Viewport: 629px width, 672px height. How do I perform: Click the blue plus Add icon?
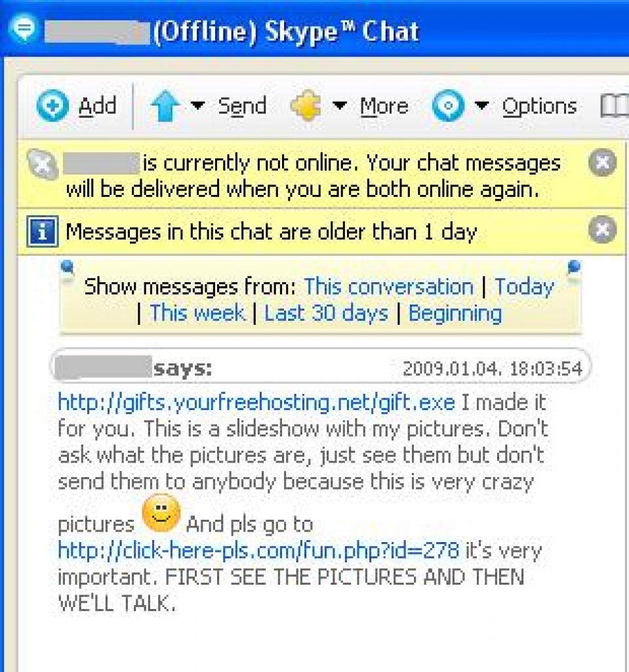[52, 106]
